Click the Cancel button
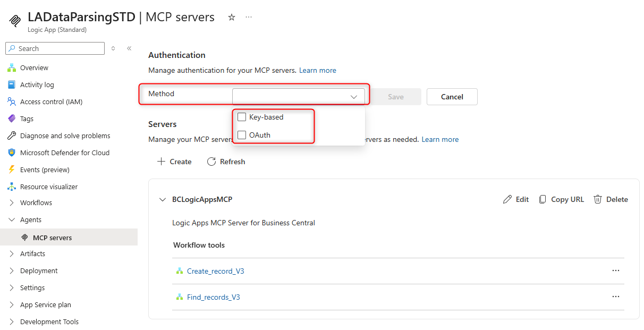 [452, 97]
